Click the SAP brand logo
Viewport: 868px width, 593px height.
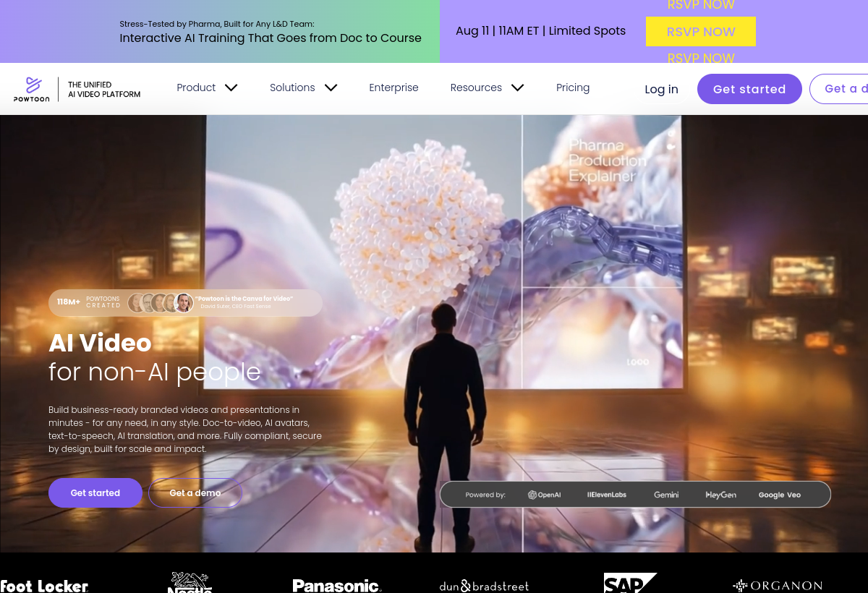630,583
